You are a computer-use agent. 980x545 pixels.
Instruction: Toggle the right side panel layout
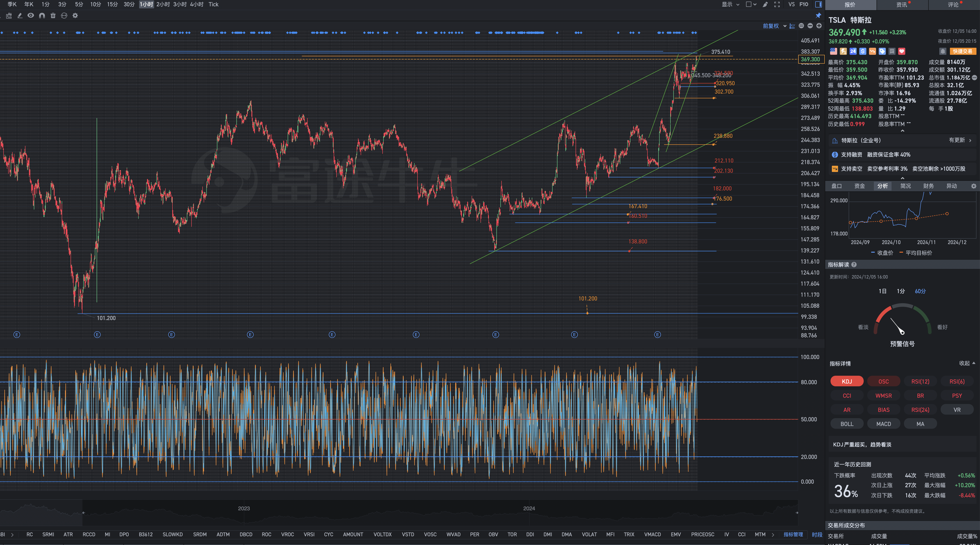click(x=818, y=5)
